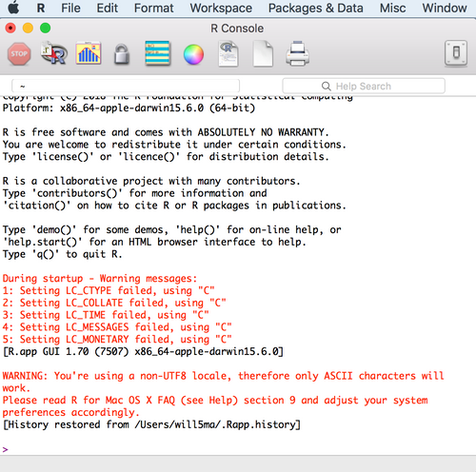Open the Apple system menu
This screenshot has width=476, height=472.
13,8
